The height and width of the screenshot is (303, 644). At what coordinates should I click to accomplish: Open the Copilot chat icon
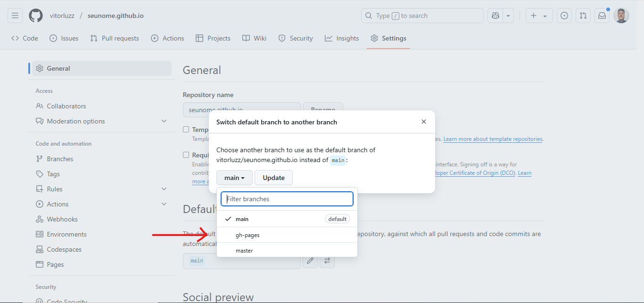(495, 16)
